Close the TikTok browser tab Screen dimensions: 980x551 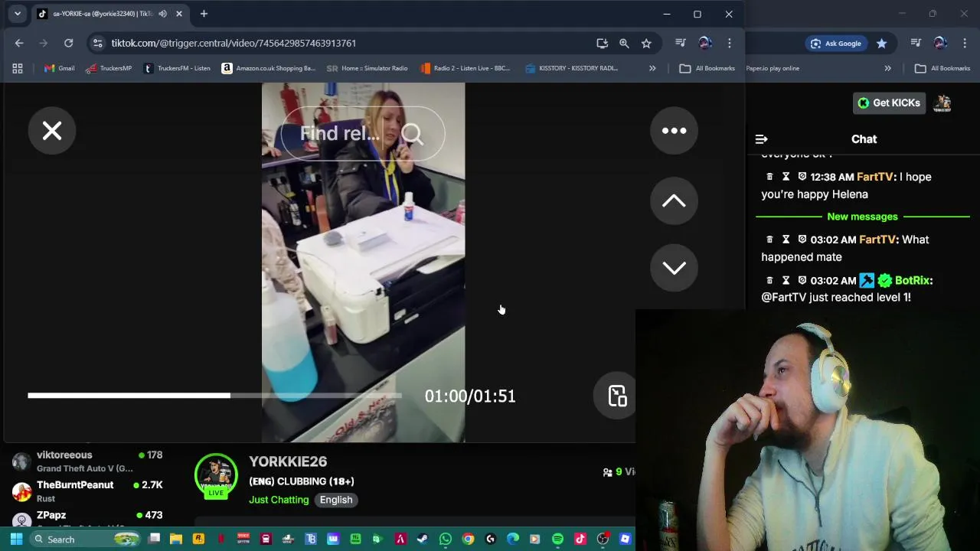pos(179,14)
